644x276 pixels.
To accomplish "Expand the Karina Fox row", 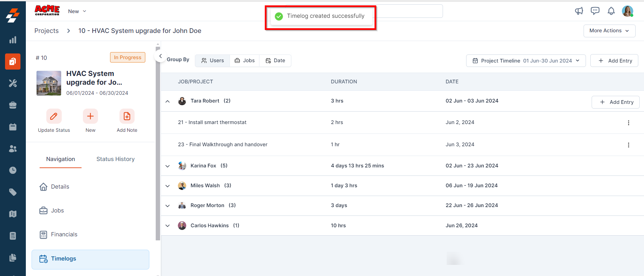I will [167, 166].
